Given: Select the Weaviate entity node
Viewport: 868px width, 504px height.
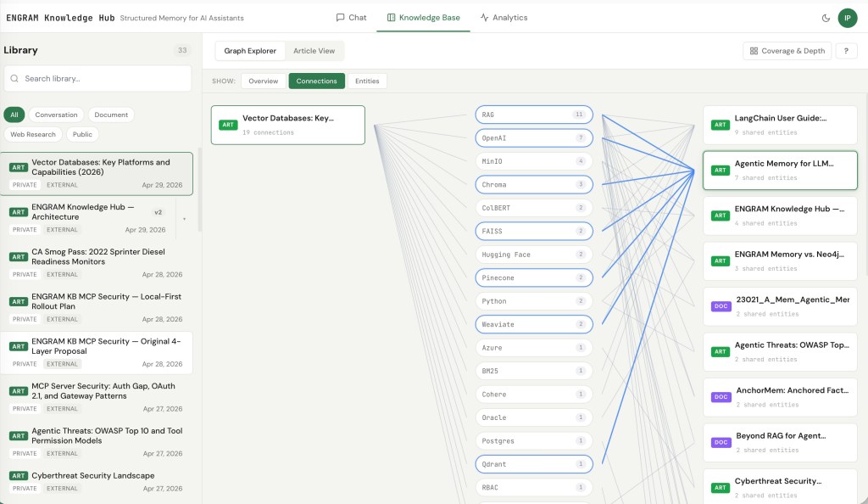Looking at the screenshot, I should pyautogui.click(x=534, y=324).
